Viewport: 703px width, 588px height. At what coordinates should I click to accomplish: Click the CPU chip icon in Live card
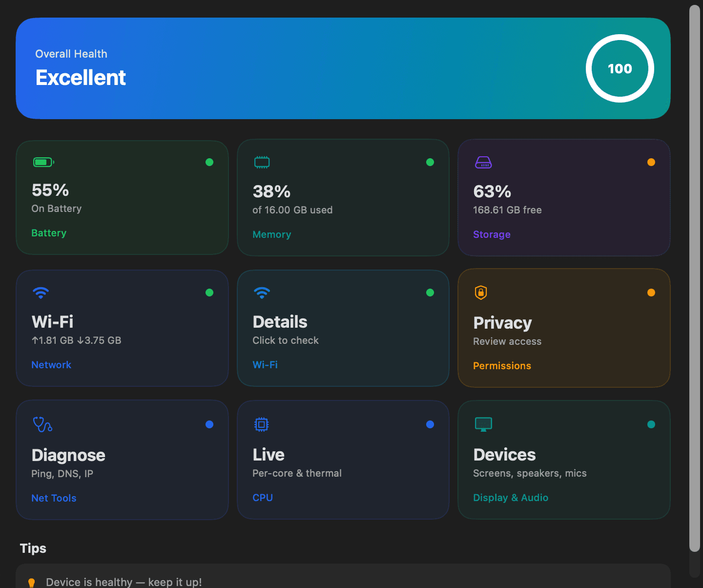point(262,424)
